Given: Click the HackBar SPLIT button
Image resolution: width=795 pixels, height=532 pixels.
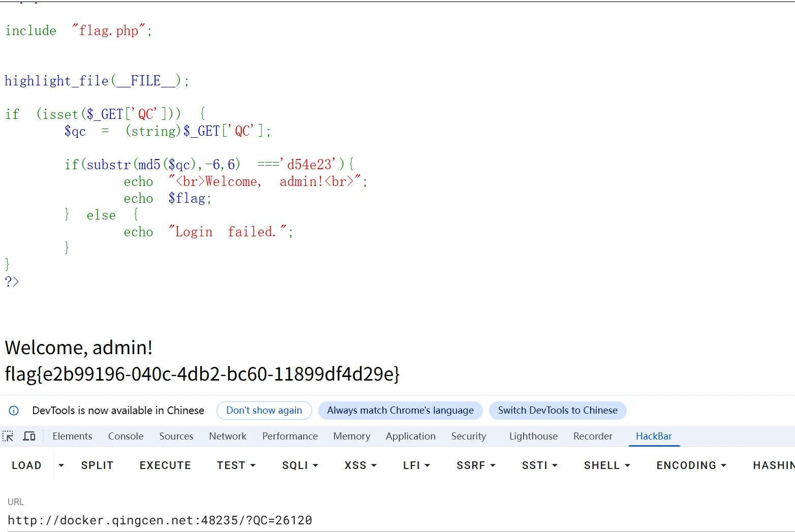Looking at the screenshot, I should 97,465.
